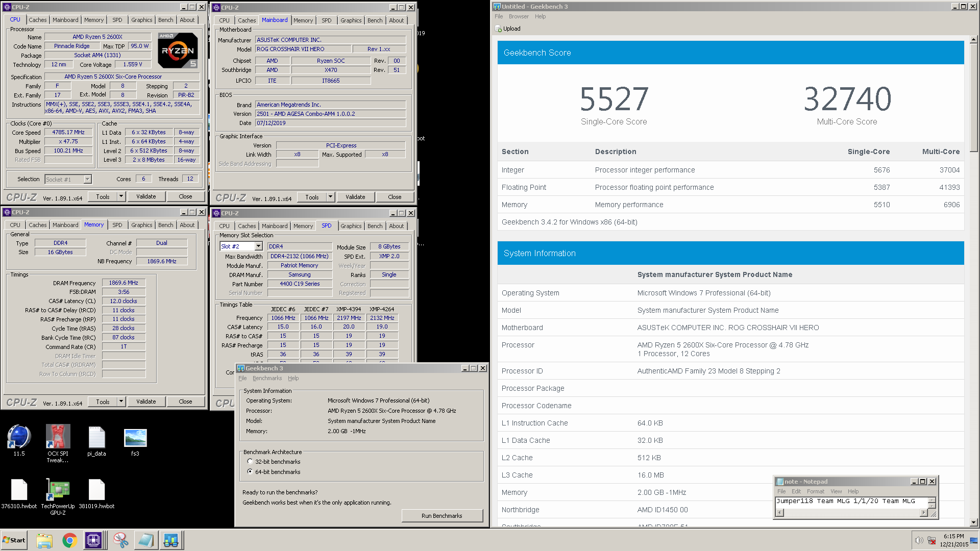The image size is (980, 551).
Task: Open the Notepad taskbar icon
Action: click(145, 540)
